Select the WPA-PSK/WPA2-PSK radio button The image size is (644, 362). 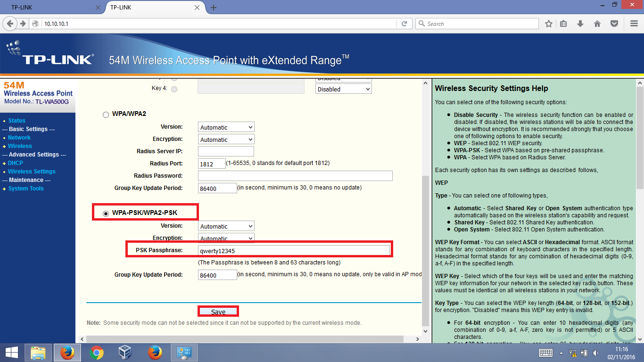click(x=106, y=213)
